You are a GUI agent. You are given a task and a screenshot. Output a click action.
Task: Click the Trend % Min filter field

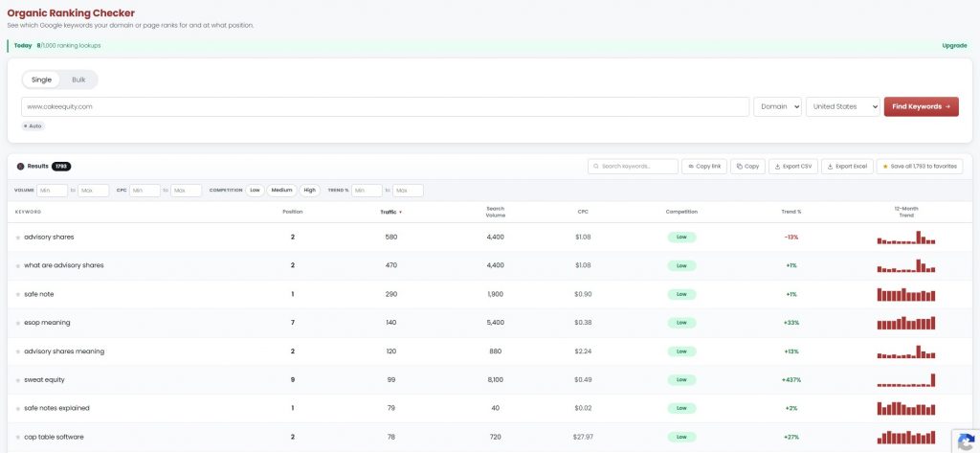pyautogui.click(x=367, y=191)
